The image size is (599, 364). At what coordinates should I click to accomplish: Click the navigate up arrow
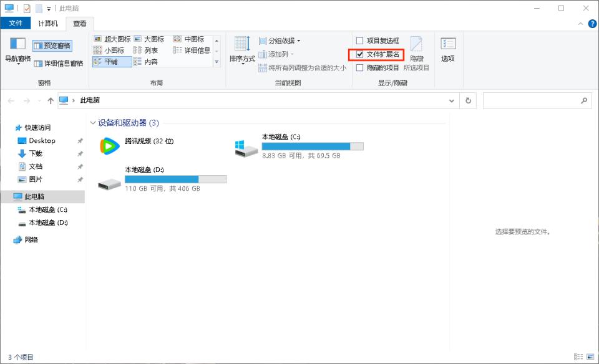pos(50,100)
